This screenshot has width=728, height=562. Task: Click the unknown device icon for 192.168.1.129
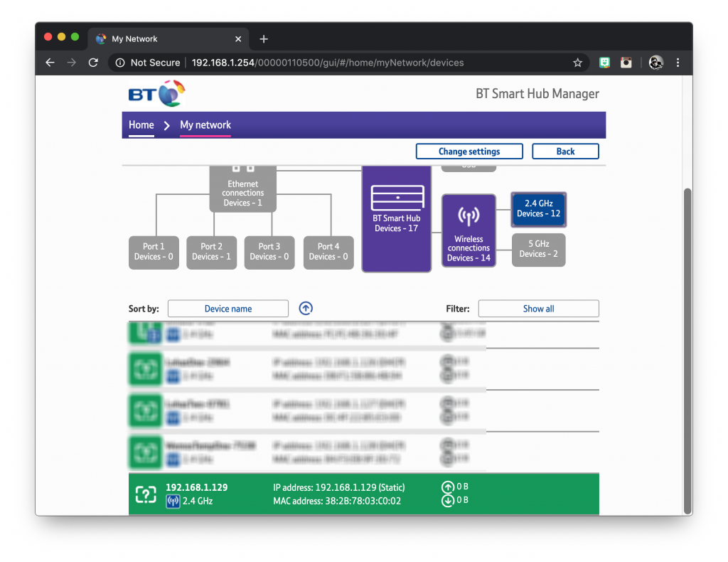pos(146,494)
